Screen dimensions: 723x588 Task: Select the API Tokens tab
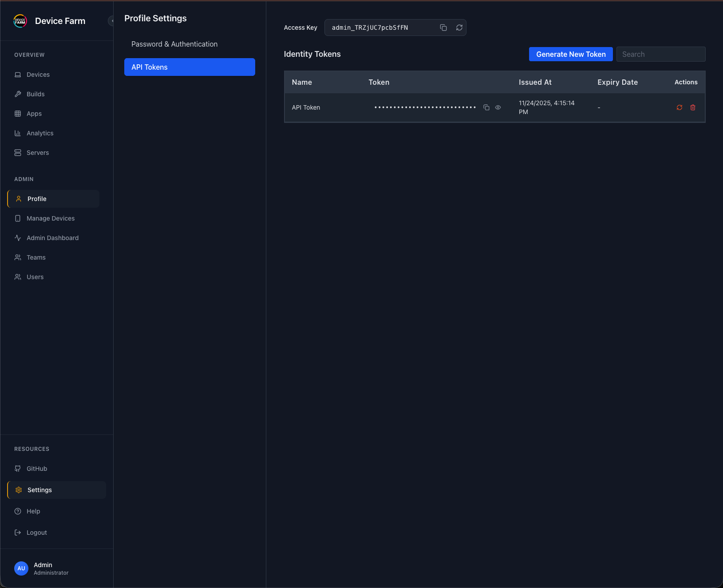click(149, 67)
